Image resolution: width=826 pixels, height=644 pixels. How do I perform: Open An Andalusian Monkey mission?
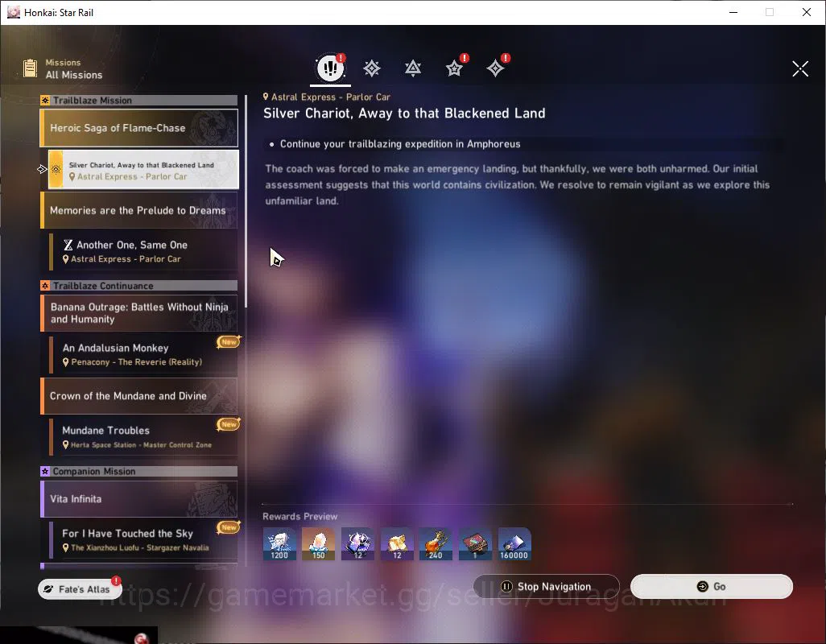[x=143, y=354]
